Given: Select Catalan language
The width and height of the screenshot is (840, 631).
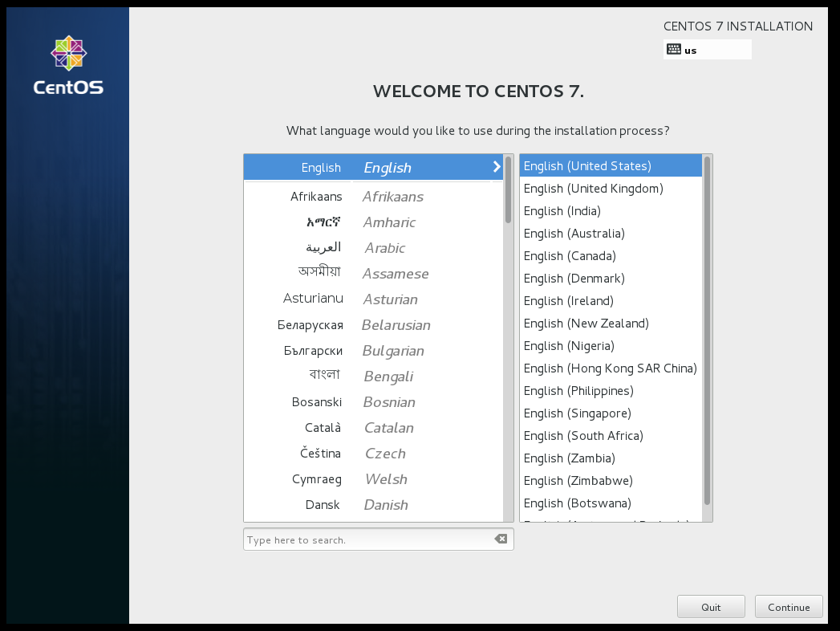Looking at the screenshot, I should click(373, 429).
